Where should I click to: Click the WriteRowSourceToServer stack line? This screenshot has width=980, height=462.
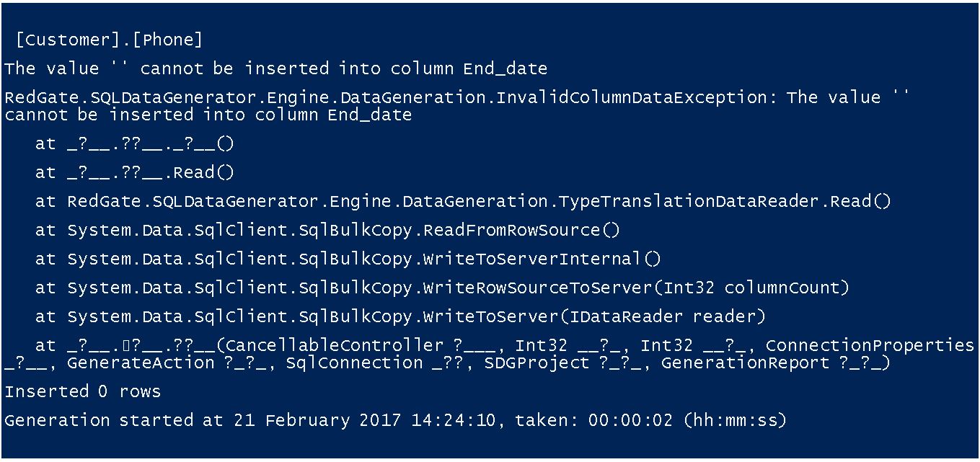442,288
